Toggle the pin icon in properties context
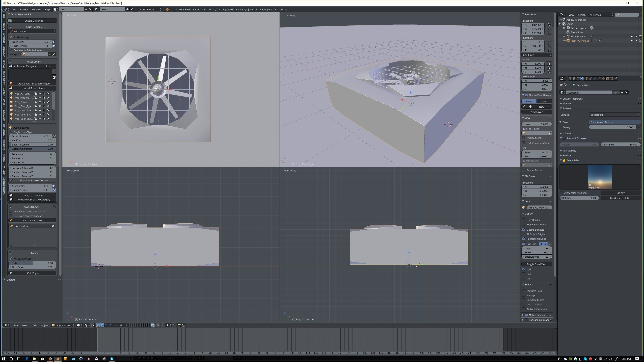Screen dimensions: 644x362 point(561,85)
